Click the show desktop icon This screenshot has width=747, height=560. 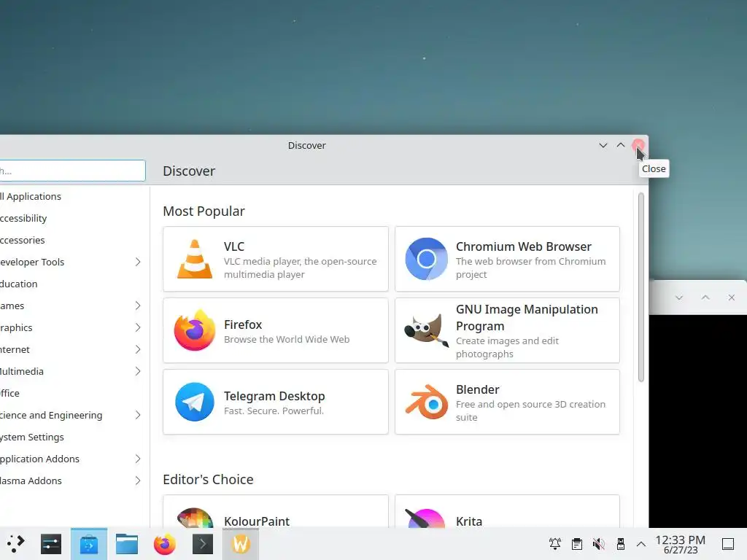point(728,544)
